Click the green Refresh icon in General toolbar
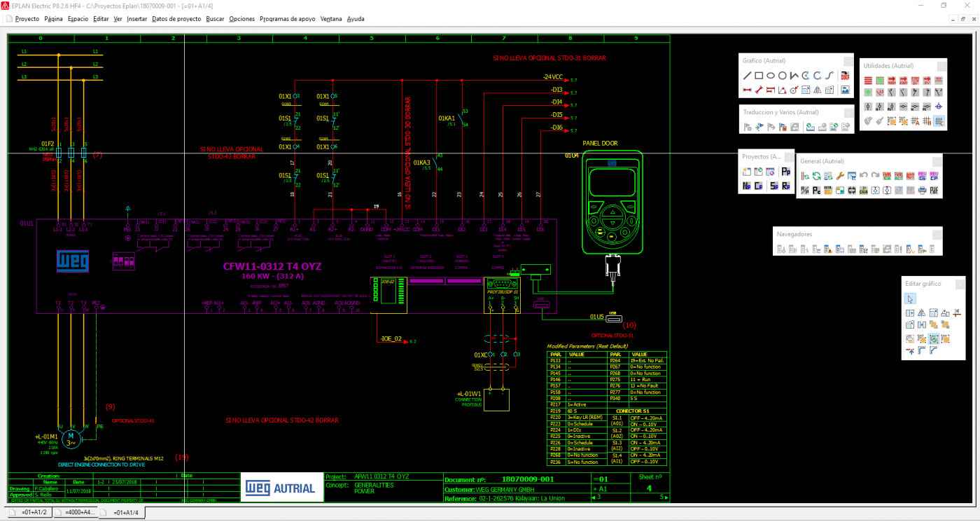Screen dimensions: 980x522 816,176
